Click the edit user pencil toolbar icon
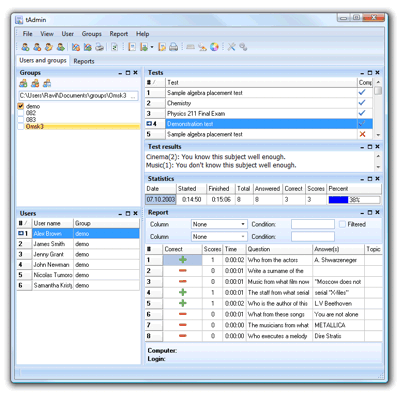The height and width of the screenshot is (400, 409). [x=49, y=47]
